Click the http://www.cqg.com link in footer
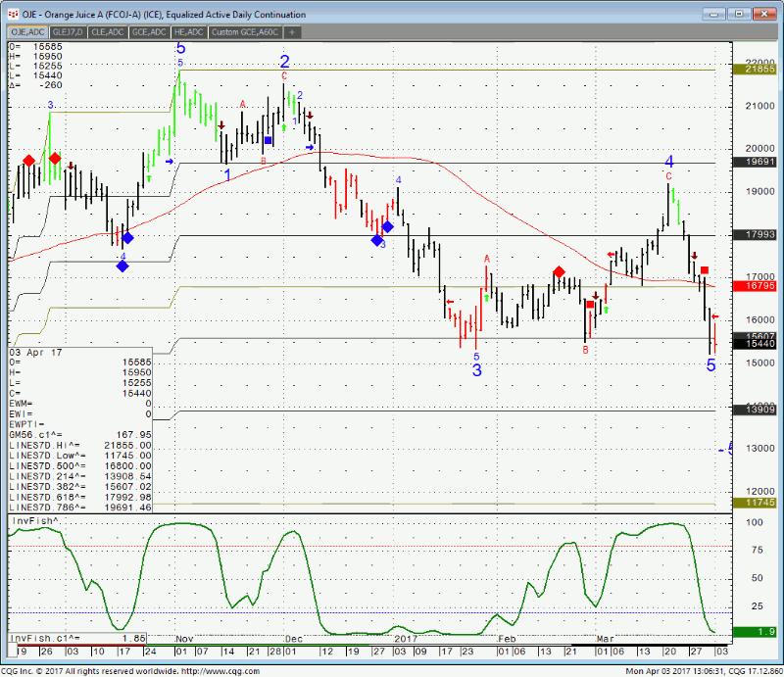784x677 pixels. point(220,671)
